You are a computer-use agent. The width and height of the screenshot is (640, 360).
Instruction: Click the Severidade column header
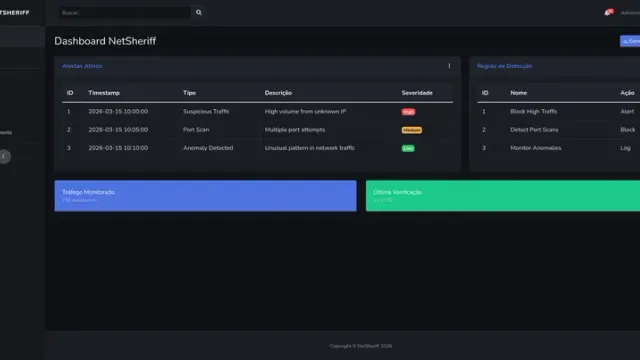click(x=417, y=93)
